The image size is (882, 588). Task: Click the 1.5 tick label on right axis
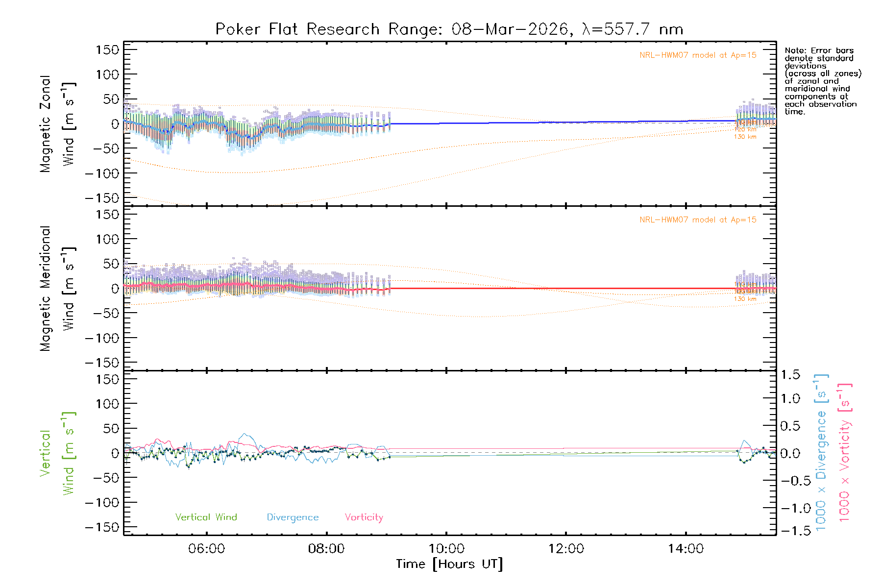tap(790, 375)
